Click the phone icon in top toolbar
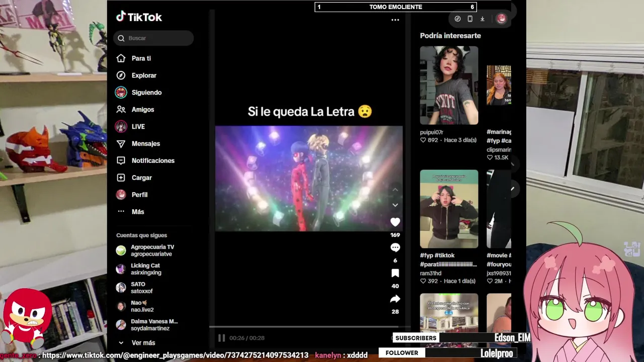This screenshot has height=362, width=644. (470, 19)
